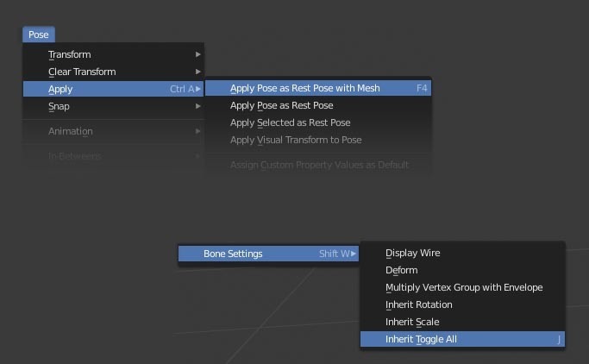Expand the Snap submenu
This screenshot has width=589, height=364.
tap(59, 106)
